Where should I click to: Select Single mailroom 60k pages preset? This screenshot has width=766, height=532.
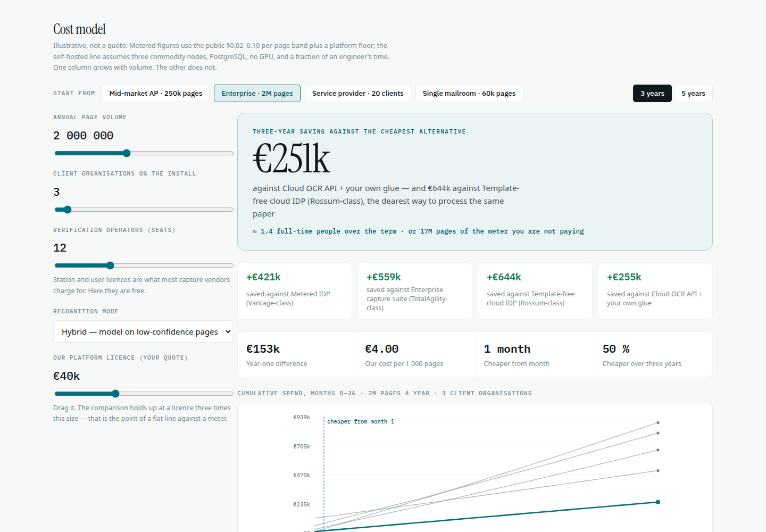[x=469, y=93]
